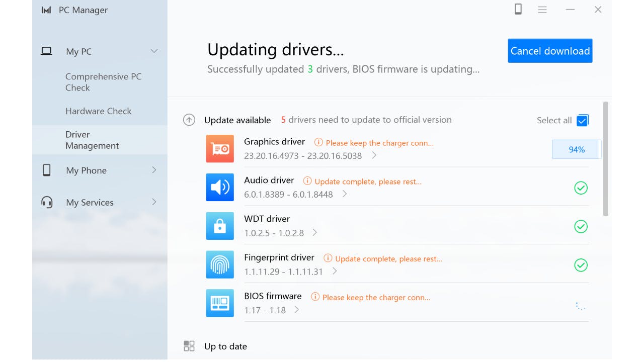Select Driver Management in sidebar
The image size is (644, 362).
(100, 140)
